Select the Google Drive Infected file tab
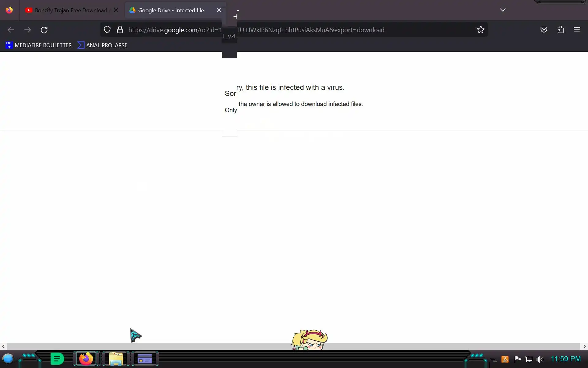 [171, 10]
